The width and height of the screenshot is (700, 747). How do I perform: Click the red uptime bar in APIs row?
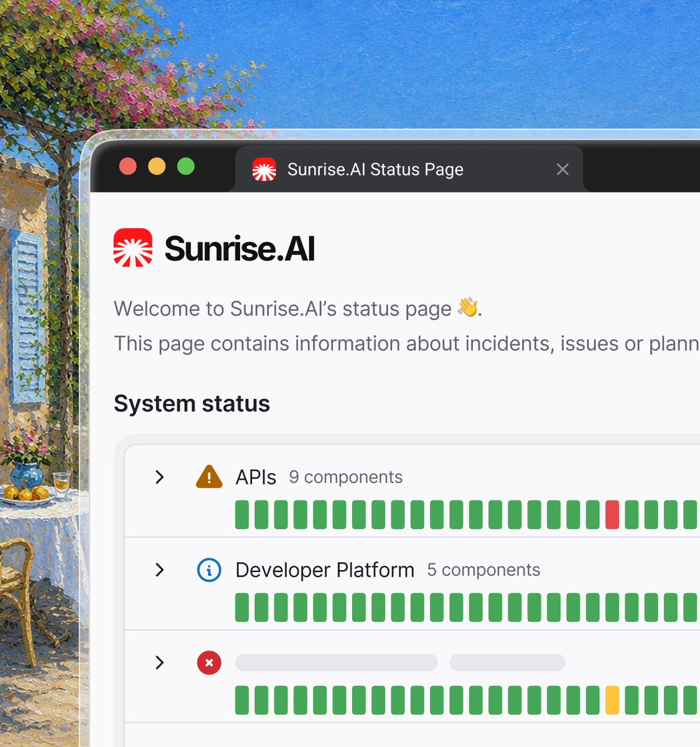click(612, 515)
